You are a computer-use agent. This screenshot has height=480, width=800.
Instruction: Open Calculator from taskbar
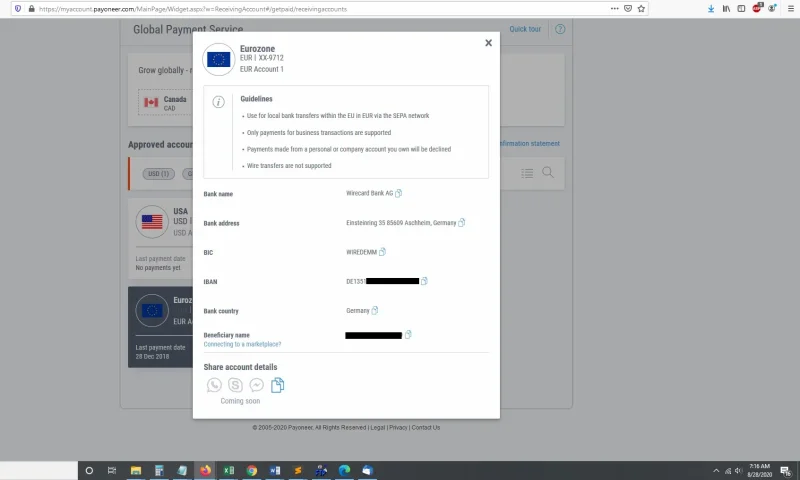[x=159, y=470]
